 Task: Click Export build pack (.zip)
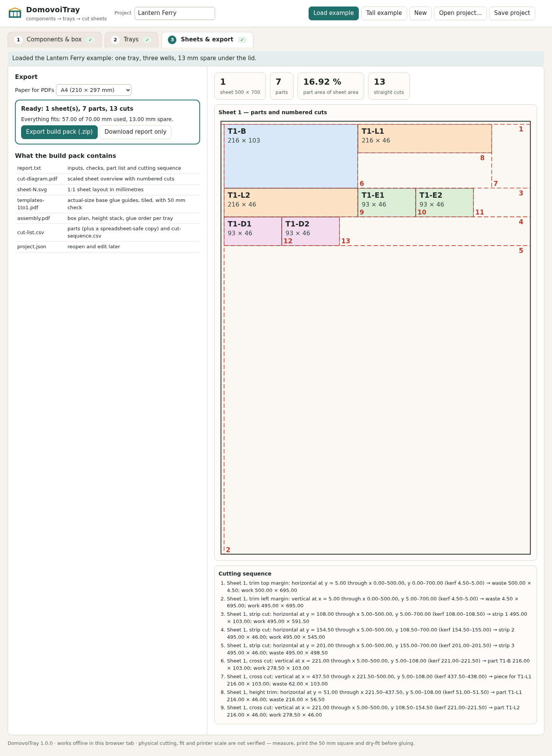(59, 132)
